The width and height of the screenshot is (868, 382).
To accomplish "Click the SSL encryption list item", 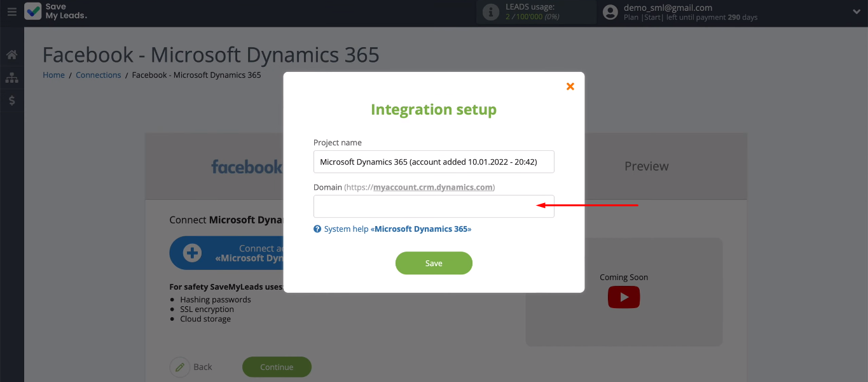I will coord(207,309).
